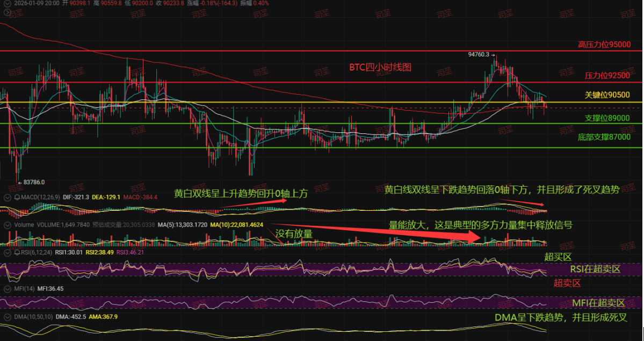Viewport: 644px width, 341px height.
Task: Collapse the RSI indicator panel chevron
Action: click(7, 253)
